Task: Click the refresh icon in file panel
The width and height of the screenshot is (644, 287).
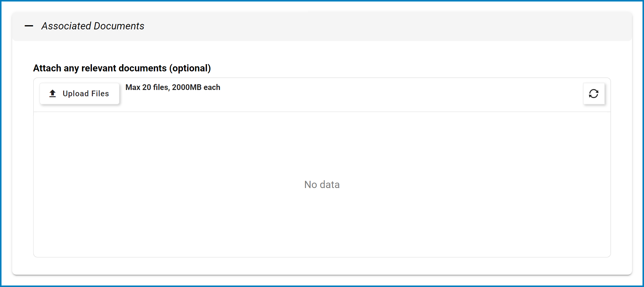Action: (594, 94)
